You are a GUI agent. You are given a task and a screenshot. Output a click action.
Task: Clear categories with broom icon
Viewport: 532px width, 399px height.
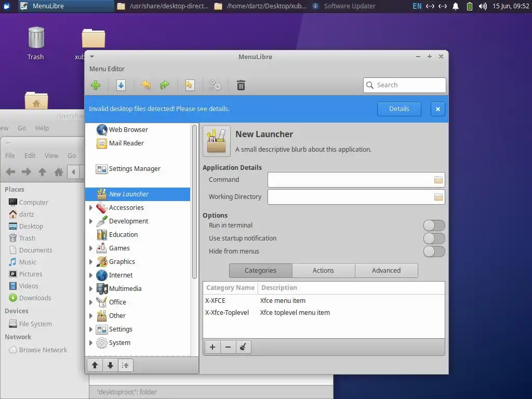(x=243, y=347)
